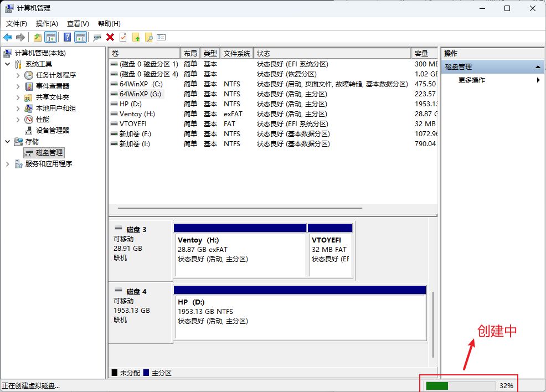The height and width of the screenshot is (392, 546).
Task: Toggle the show/hide console tree button
Action: (x=51, y=37)
